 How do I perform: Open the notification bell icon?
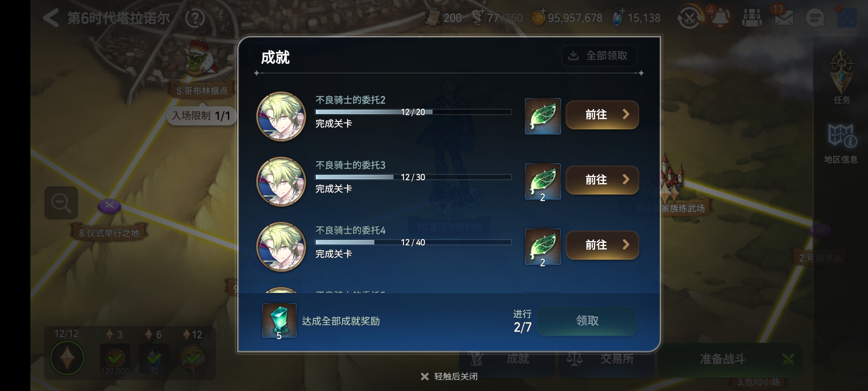(x=720, y=17)
